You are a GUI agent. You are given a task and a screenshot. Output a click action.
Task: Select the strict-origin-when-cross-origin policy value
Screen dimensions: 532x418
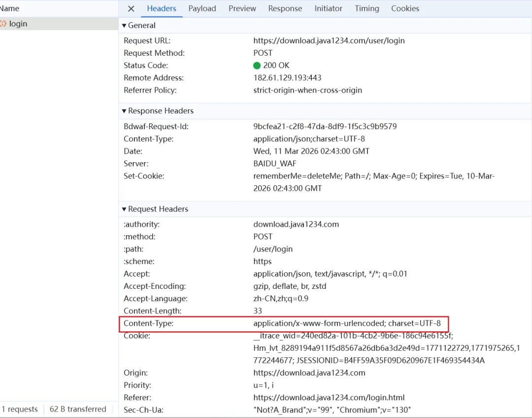click(308, 90)
